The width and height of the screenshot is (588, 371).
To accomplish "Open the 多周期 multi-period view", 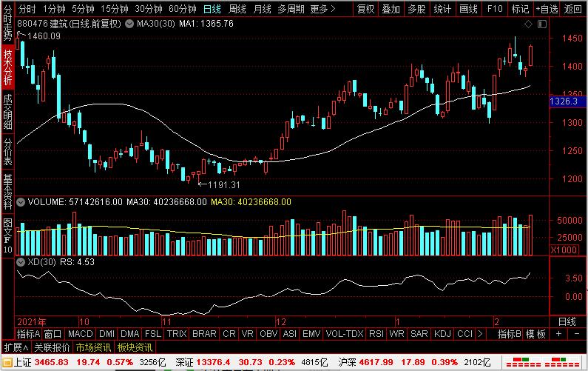I will [291, 9].
